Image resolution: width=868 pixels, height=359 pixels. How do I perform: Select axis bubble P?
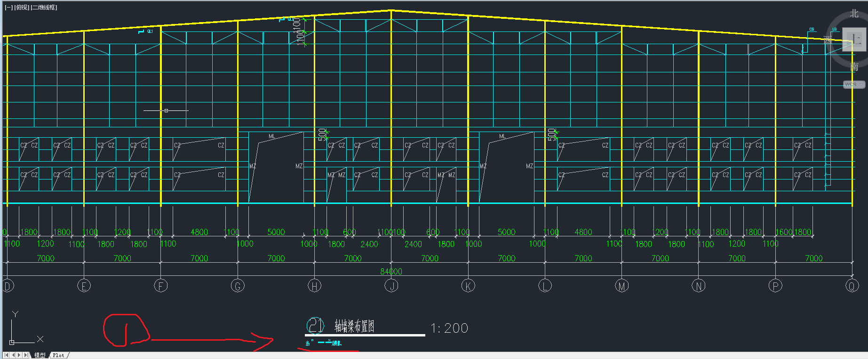(x=775, y=286)
